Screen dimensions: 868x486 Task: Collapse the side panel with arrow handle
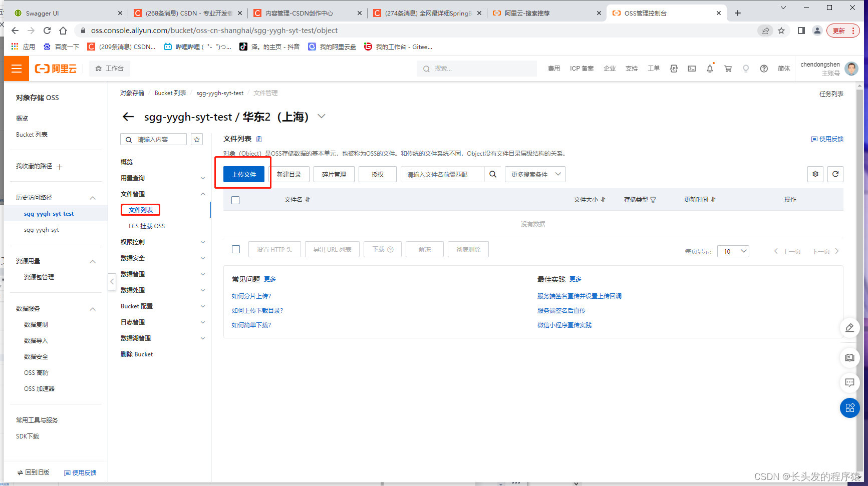click(x=112, y=281)
